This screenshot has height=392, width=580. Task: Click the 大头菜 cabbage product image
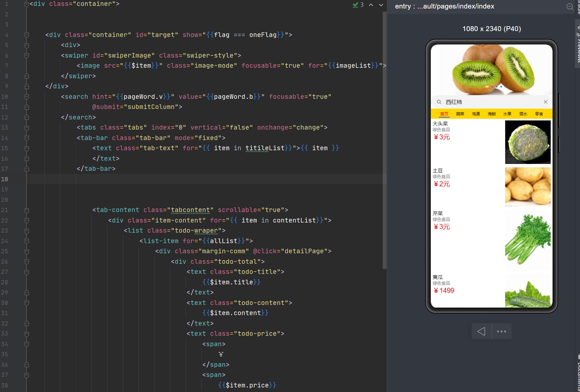(x=527, y=142)
